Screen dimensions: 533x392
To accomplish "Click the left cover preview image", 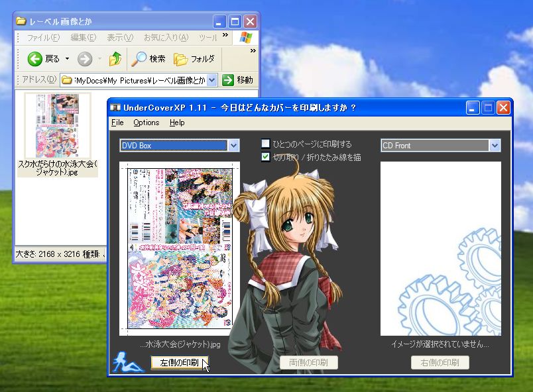I will (x=180, y=248).
